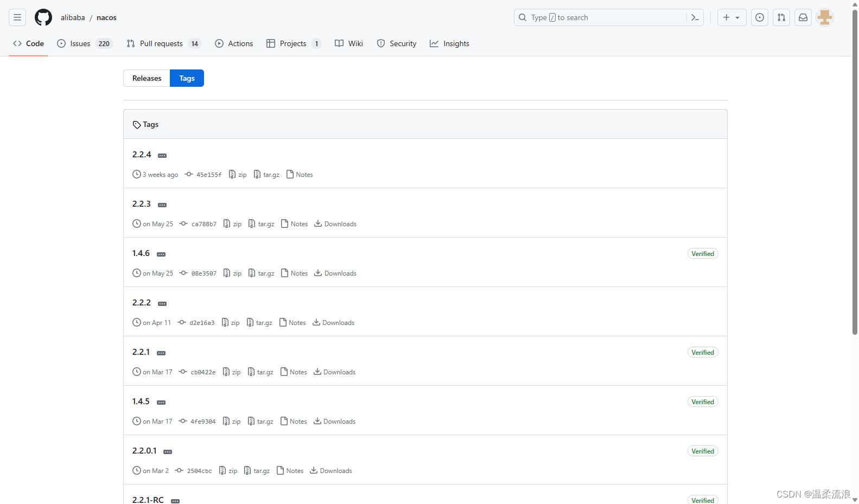This screenshot has height=504, width=859.
Task: Go to GitHub home via Octocat logo
Action: click(43, 17)
